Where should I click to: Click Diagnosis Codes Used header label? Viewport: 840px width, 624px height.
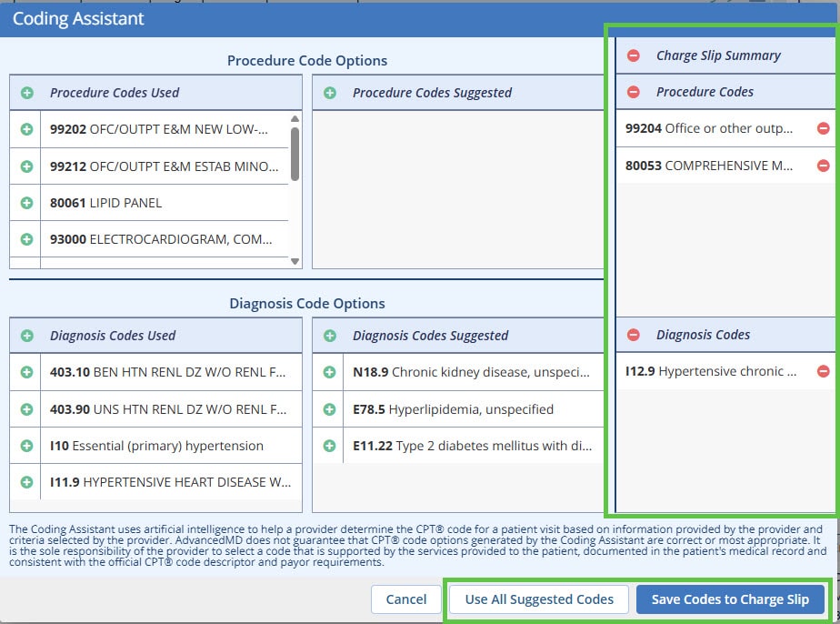(x=113, y=336)
